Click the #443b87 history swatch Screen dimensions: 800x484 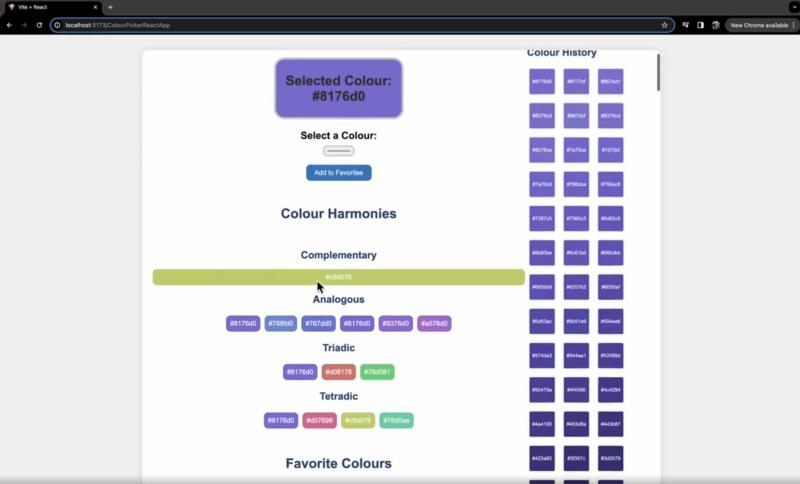(611, 424)
